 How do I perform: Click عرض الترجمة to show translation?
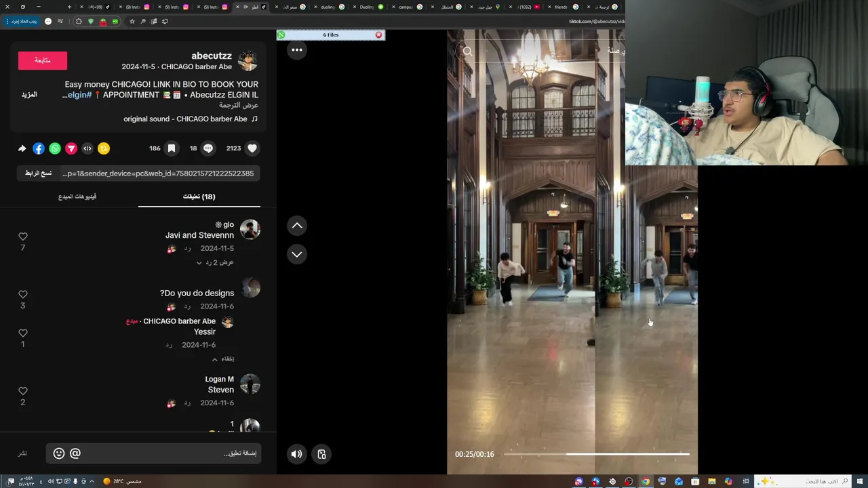239,106
